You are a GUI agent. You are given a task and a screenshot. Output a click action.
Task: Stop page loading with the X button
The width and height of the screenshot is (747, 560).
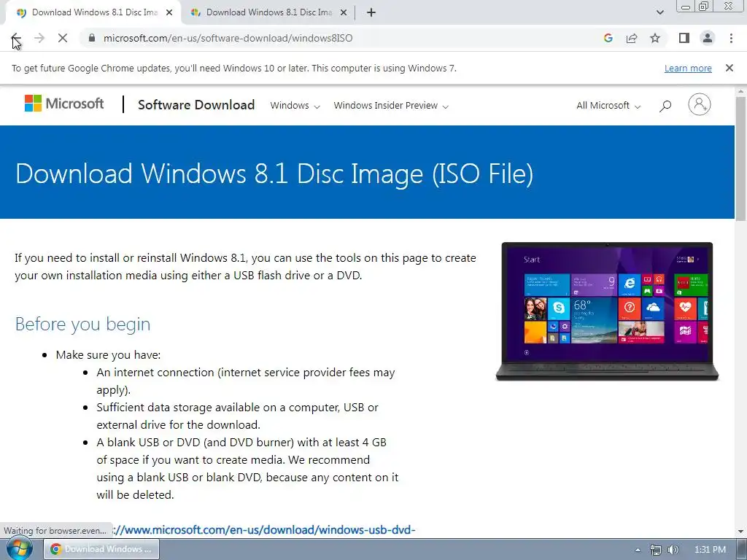pos(63,38)
